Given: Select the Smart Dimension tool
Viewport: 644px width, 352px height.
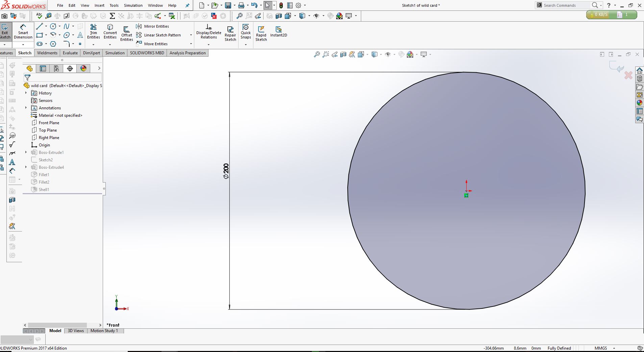Looking at the screenshot, I should (23, 32).
